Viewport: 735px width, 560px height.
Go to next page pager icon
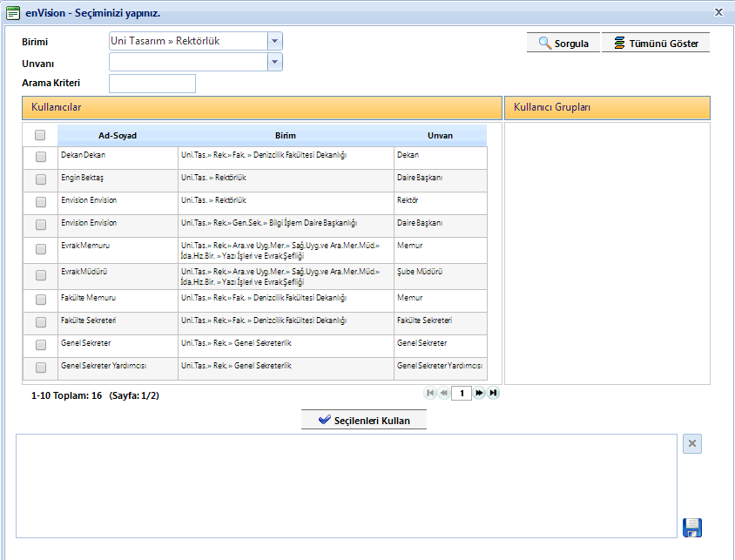pyautogui.click(x=479, y=393)
